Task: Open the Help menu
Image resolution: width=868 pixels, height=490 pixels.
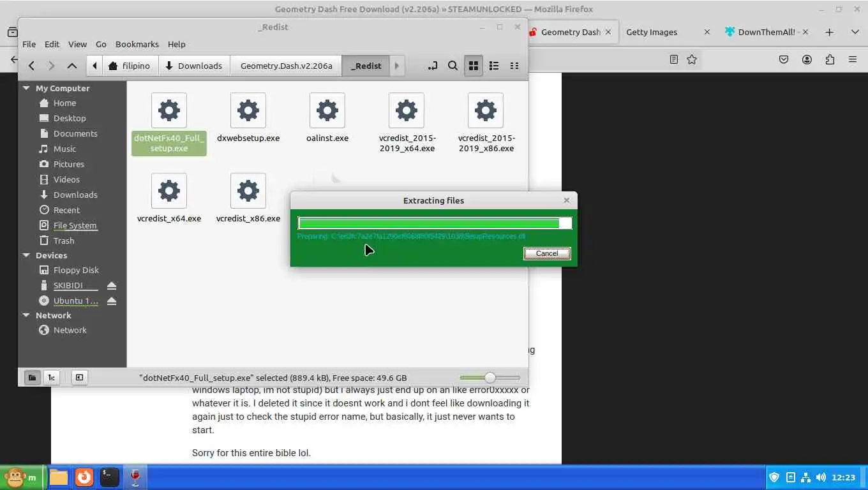Action: 176,44
